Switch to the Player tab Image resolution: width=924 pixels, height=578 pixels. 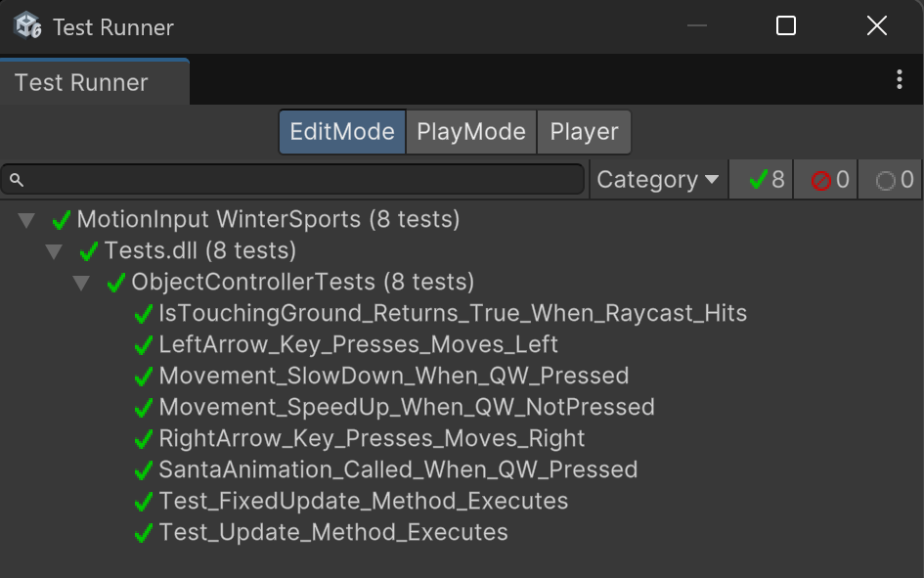pos(584,132)
